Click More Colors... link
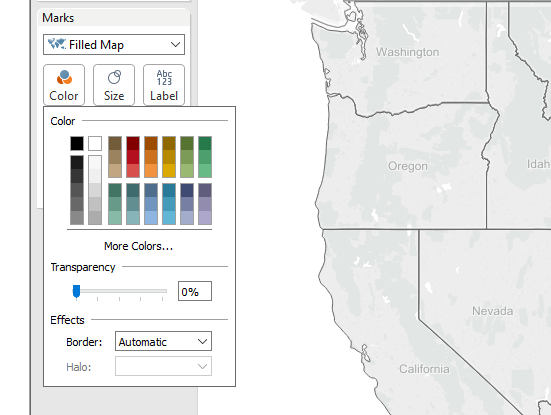This screenshot has height=415, width=551. tap(138, 246)
